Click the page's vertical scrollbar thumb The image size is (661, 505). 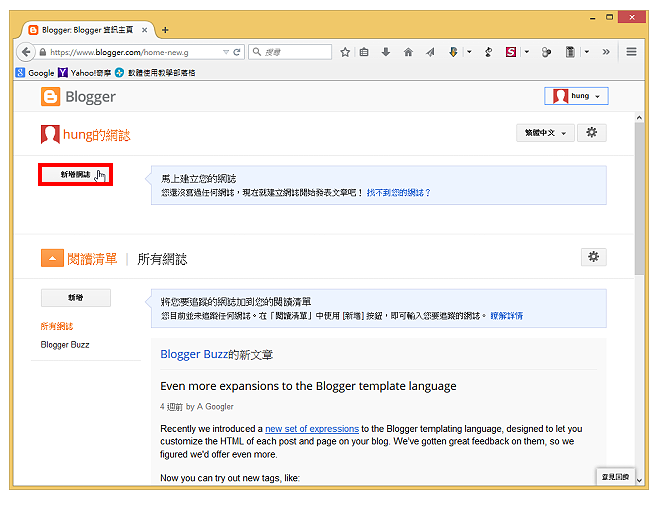point(639,199)
